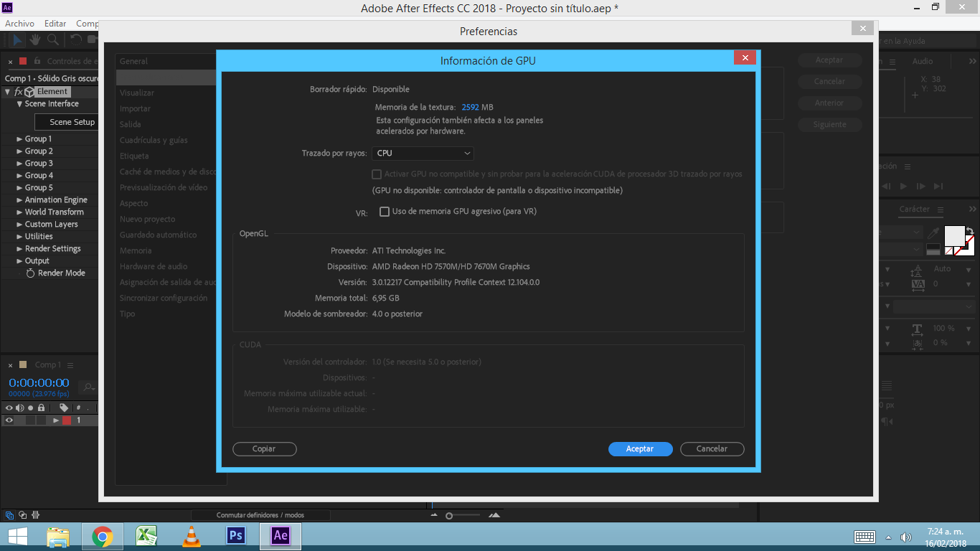Switch to the Audio panel tab
This screenshot has width=980, height=551.
(x=923, y=62)
